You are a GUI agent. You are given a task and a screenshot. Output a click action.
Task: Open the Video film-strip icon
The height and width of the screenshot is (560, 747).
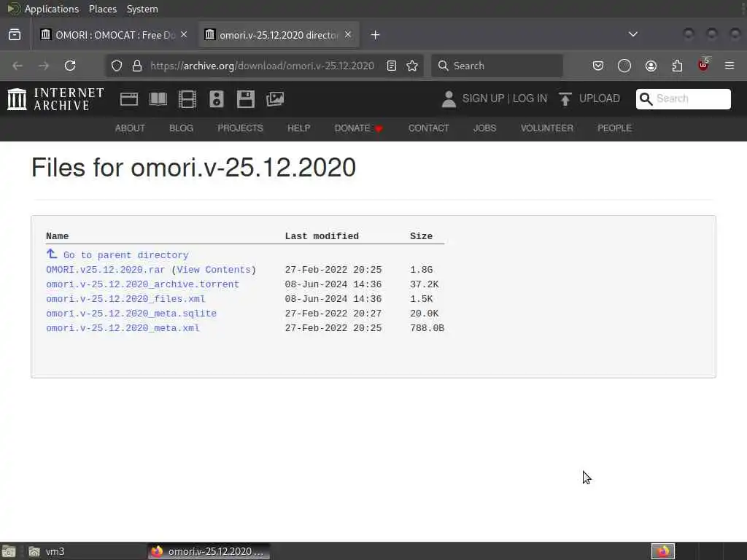tap(187, 99)
